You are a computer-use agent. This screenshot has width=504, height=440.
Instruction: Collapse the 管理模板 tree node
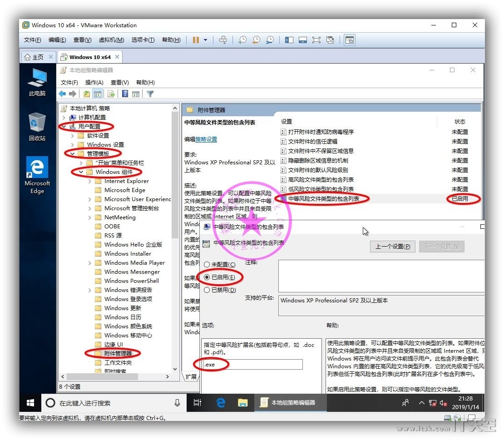tap(73, 153)
